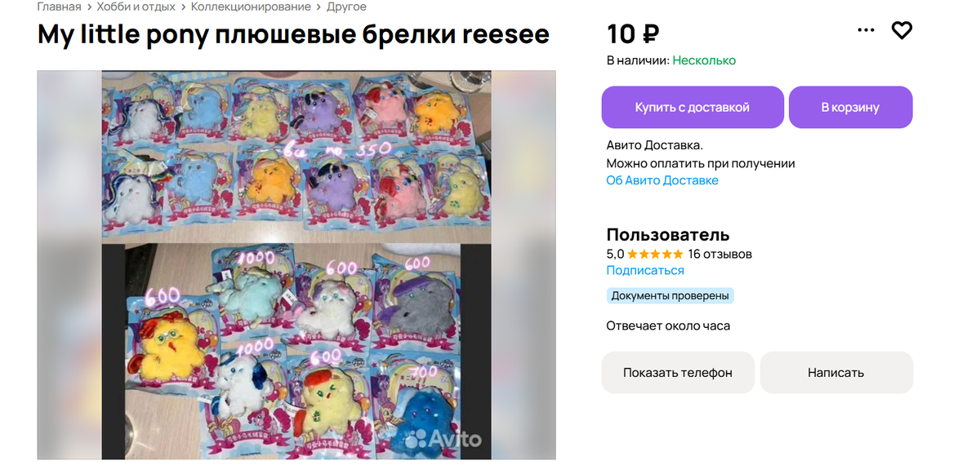Open the three-dots more options menu

coord(866,31)
